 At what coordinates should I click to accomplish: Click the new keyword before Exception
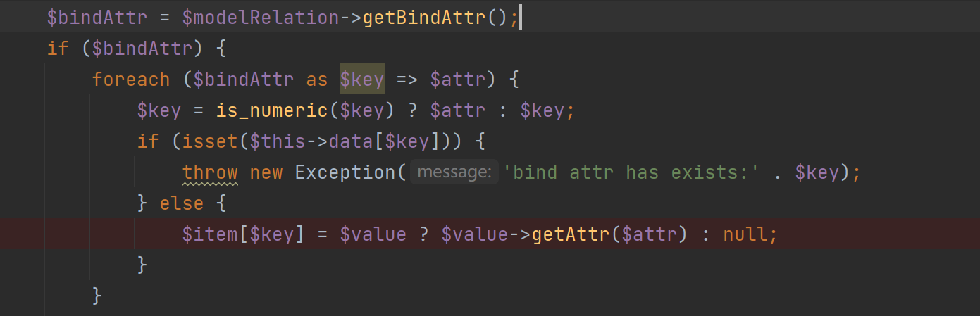tap(266, 172)
